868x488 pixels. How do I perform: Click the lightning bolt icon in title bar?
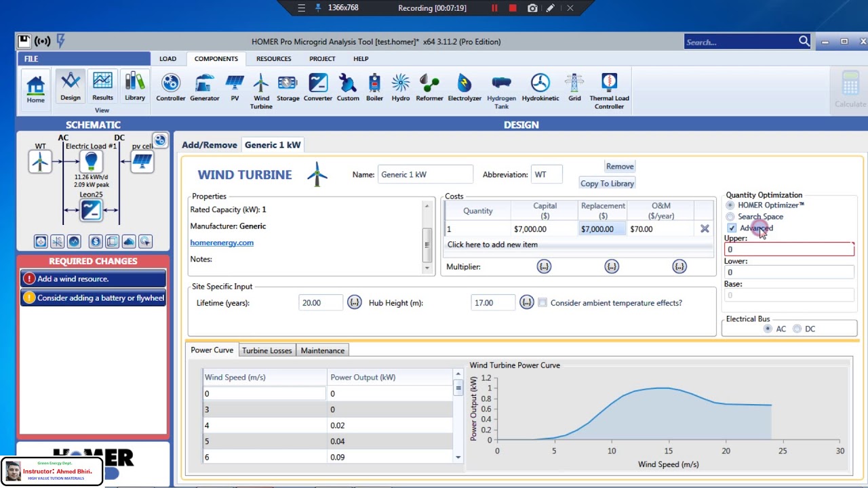[60, 41]
